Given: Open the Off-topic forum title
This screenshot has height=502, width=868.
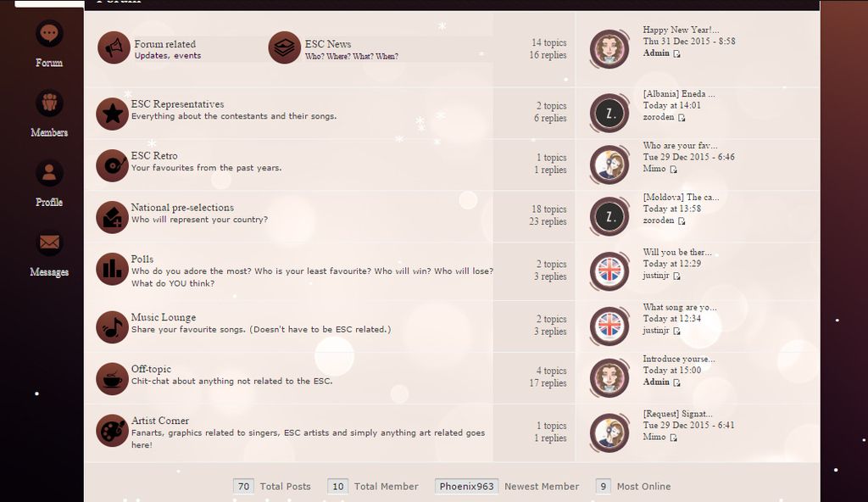Looking at the screenshot, I should point(151,369).
